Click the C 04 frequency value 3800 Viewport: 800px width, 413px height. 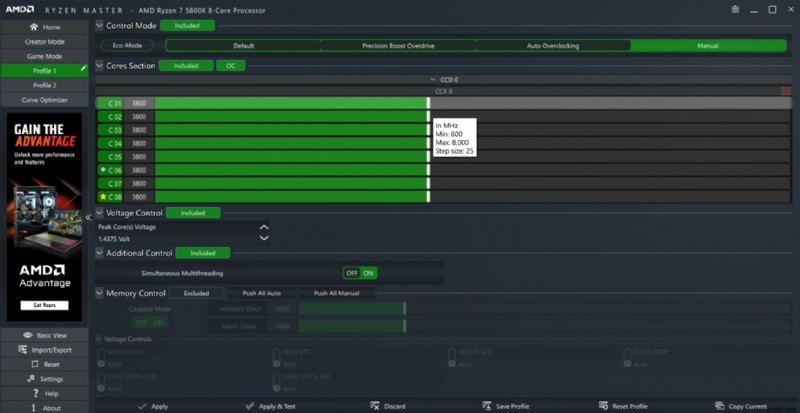coord(139,143)
